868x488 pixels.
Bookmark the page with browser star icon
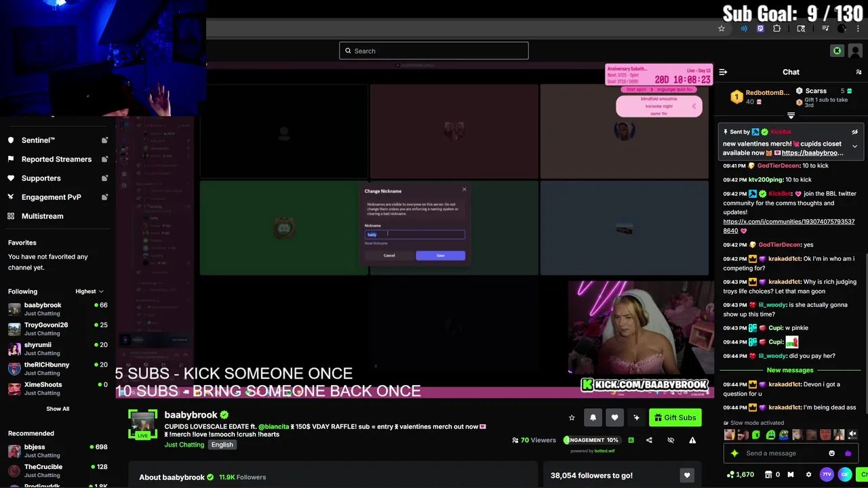tap(722, 28)
